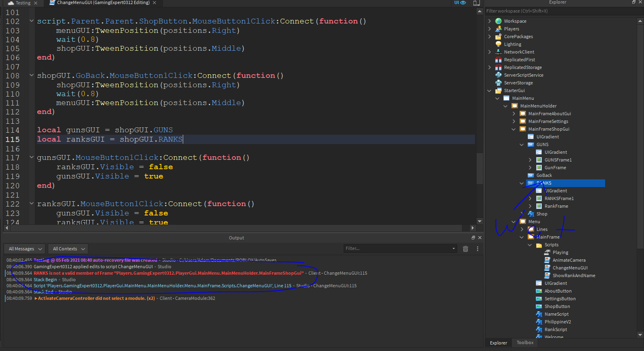Toggle the UI visibility eye button
This screenshot has height=351, width=644.
click(x=460, y=3)
